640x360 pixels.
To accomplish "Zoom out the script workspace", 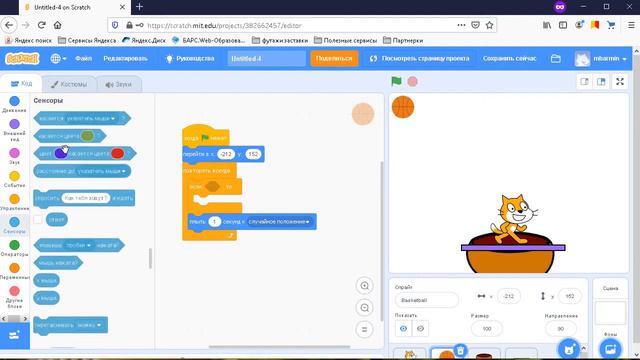I will point(364,308).
